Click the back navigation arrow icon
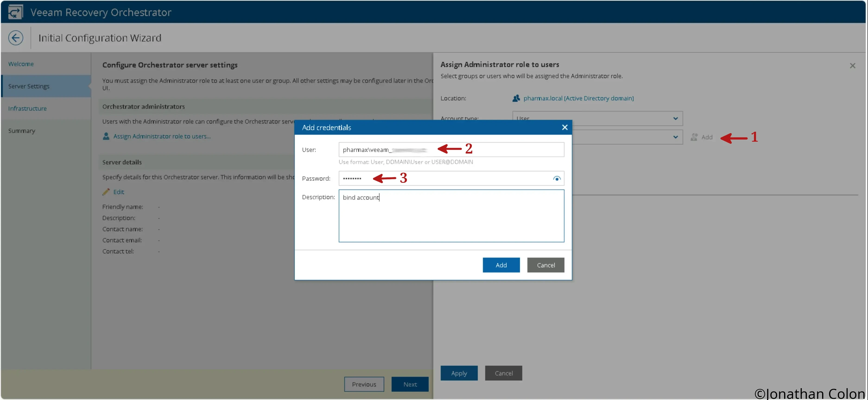The height and width of the screenshot is (400, 868). [x=16, y=38]
